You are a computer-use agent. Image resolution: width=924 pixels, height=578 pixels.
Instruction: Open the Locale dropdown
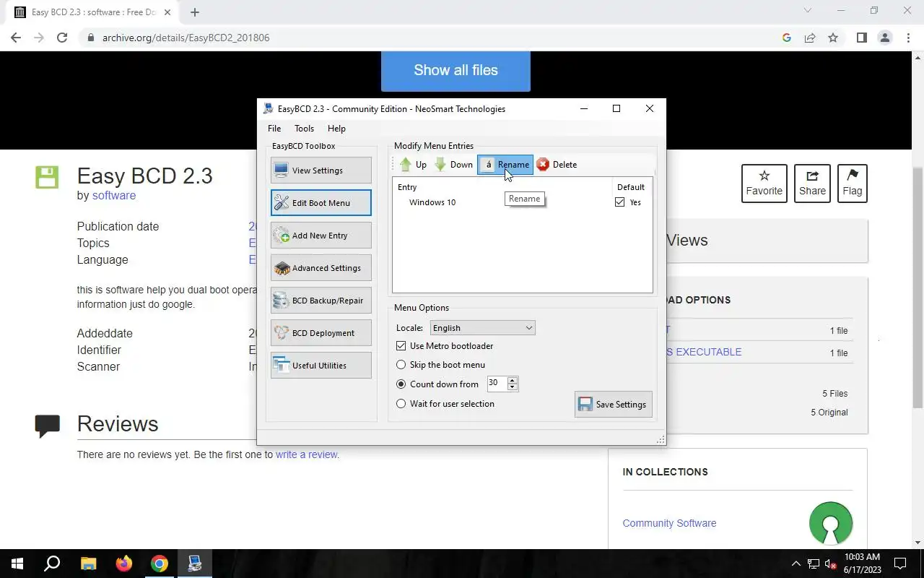(x=482, y=328)
